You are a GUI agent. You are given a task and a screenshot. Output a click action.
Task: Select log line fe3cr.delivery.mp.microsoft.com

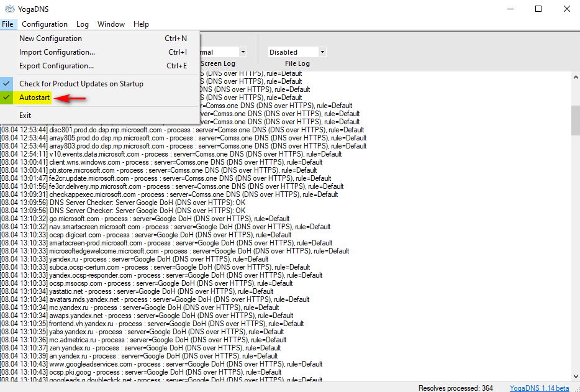pos(172,186)
